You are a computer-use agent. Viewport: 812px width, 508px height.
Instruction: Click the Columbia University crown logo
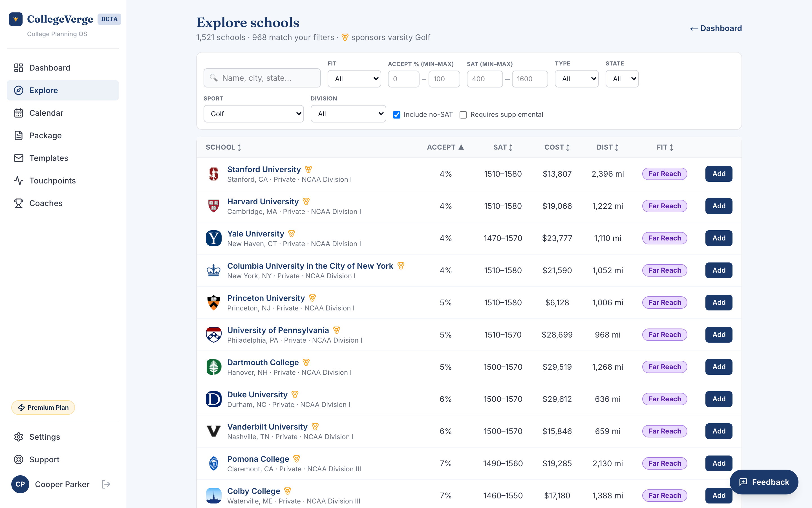click(x=213, y=270)
